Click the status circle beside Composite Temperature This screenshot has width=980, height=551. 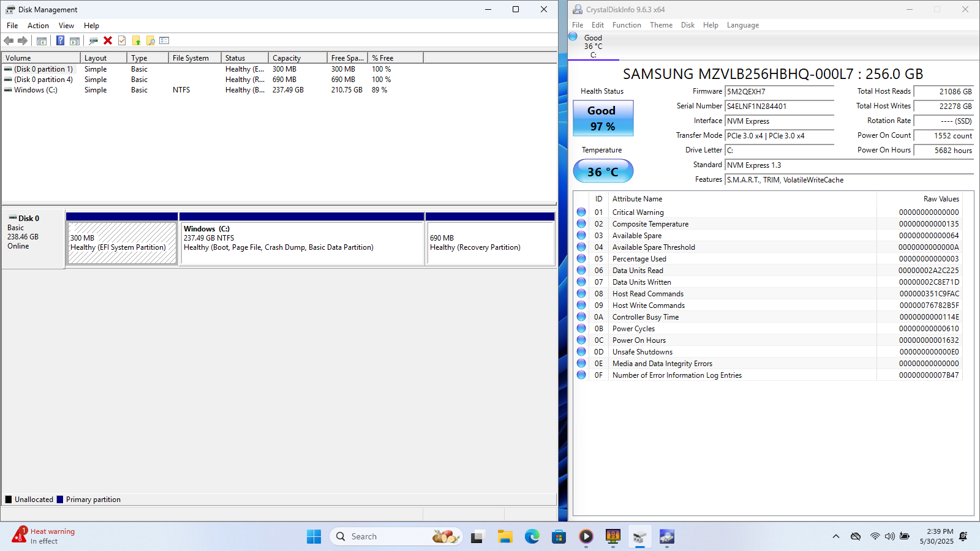(x=581, y=223)
